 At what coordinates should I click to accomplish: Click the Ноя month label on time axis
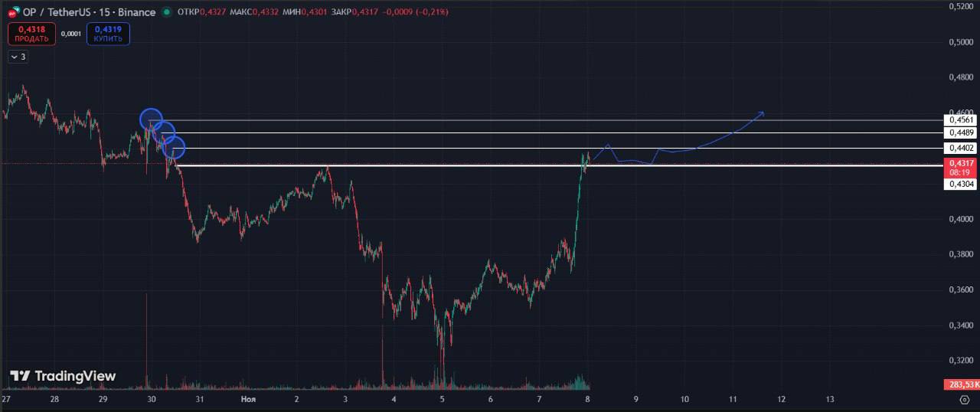click(x=248, y=400)
